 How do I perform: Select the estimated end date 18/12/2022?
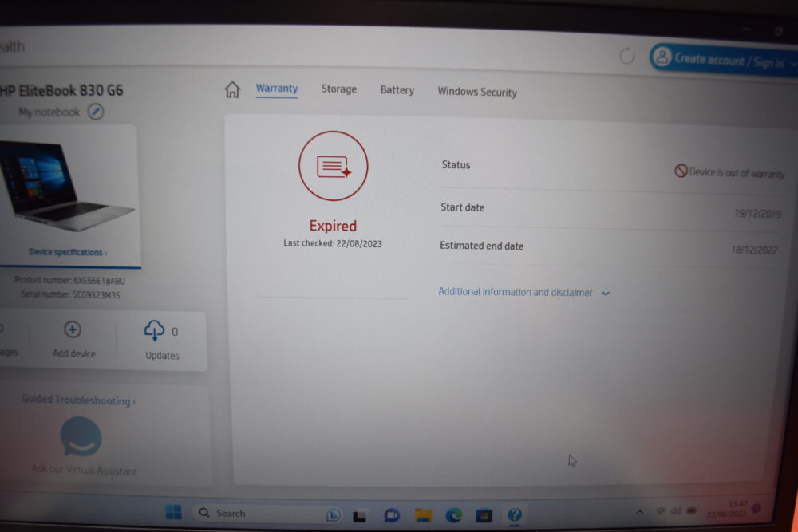[x=754, y=250]
